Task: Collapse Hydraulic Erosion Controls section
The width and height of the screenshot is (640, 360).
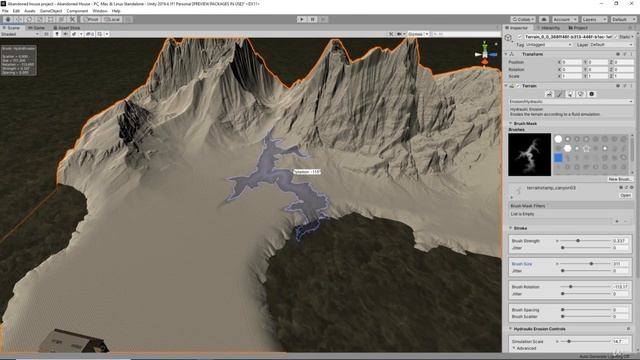Action: tap(510, 329)
